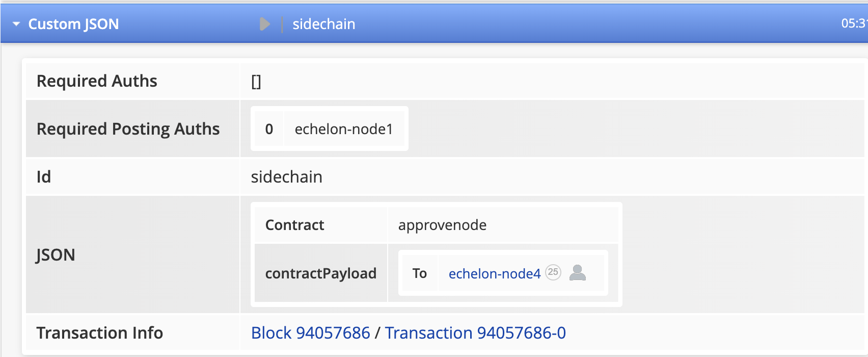Click the Custom JSON header title
The height and width of the screenshot is (357, 868).
73,24
